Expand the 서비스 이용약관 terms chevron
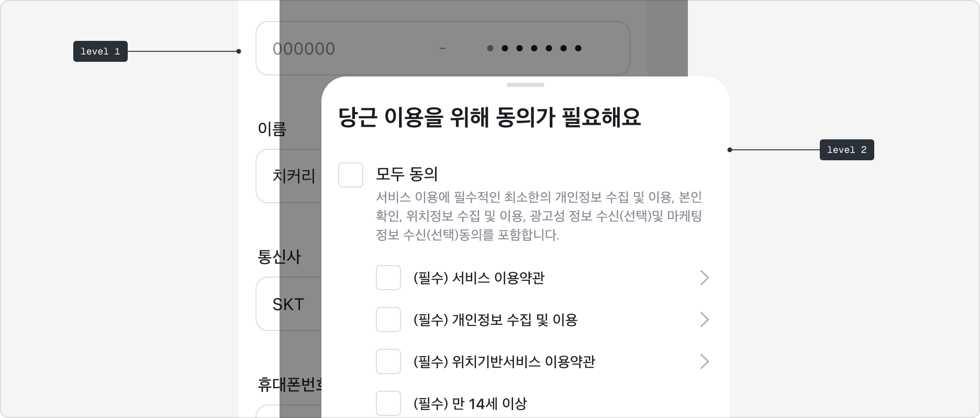 [705, 278]
